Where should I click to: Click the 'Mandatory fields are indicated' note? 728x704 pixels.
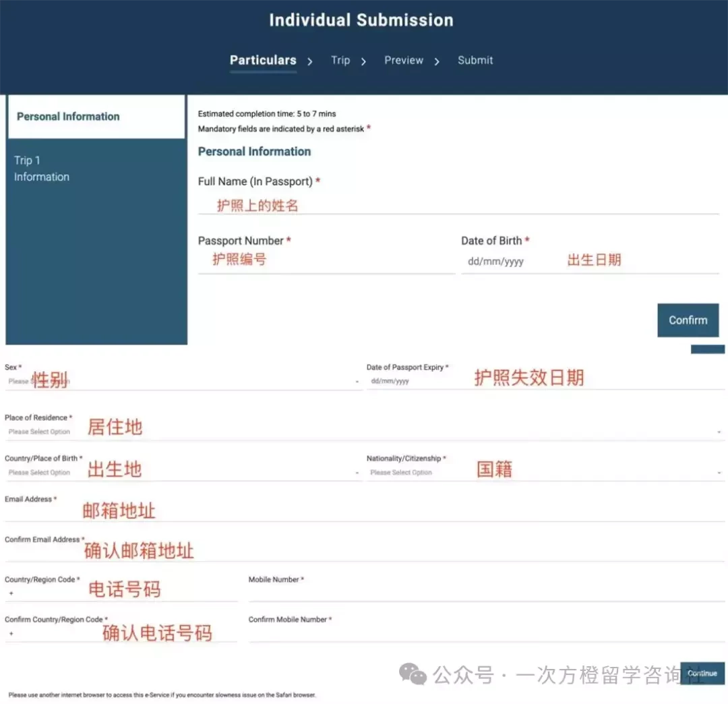click(x=284, y=129)
